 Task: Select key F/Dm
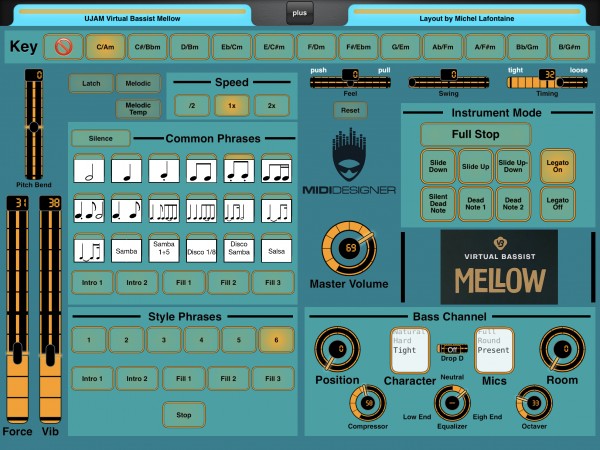(x=316, y=47)
